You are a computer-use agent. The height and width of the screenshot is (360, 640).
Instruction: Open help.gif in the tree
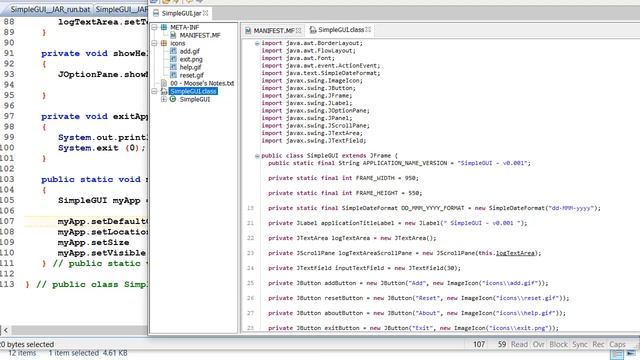click(x=191, y=67)
